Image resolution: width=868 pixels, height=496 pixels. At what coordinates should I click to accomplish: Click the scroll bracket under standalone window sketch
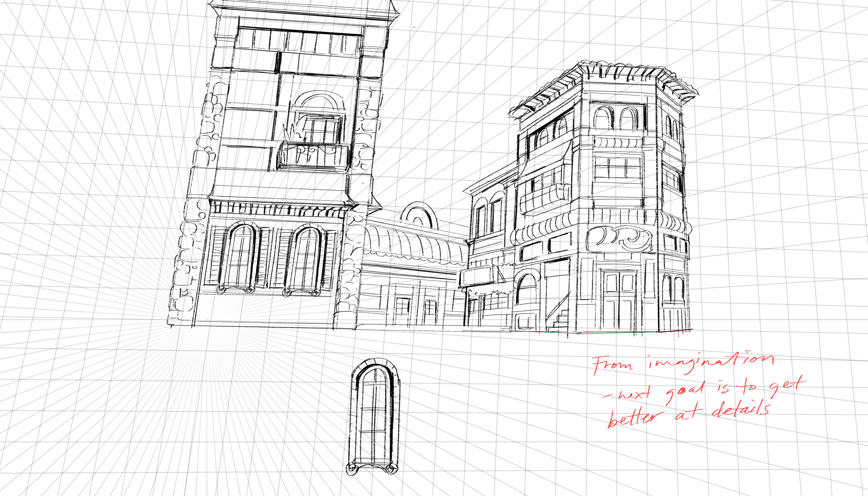pos(372,469)
